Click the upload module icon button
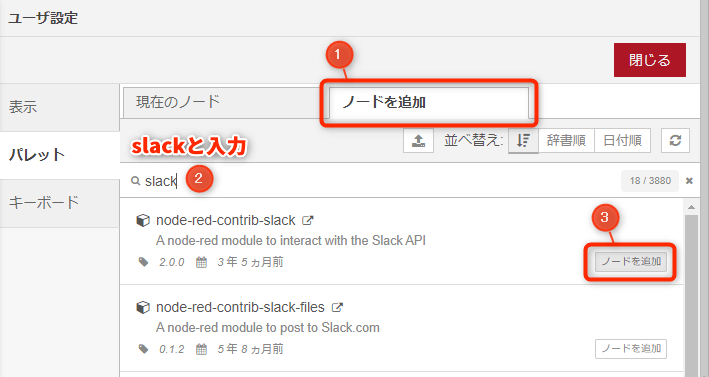The image size is (709, 377). pyautogui.click(x=418, y=141)
